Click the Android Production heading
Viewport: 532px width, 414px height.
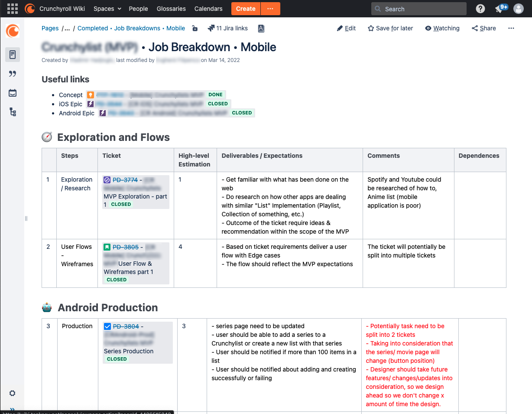tap(108, 308)
